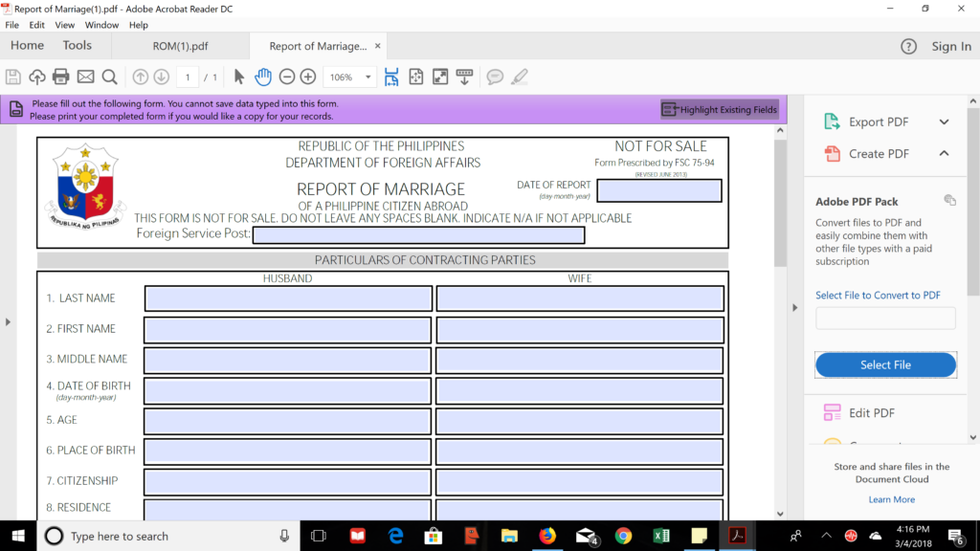Image resolution: width=980 pixels, height=551 pixels.
Task: Click the Cortana search box
Action: (168, 536)
